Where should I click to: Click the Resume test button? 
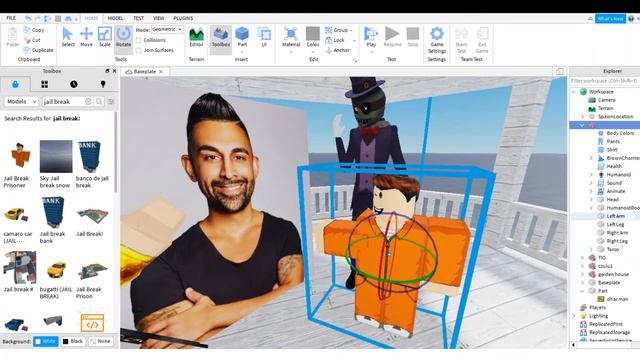point(392,37)
